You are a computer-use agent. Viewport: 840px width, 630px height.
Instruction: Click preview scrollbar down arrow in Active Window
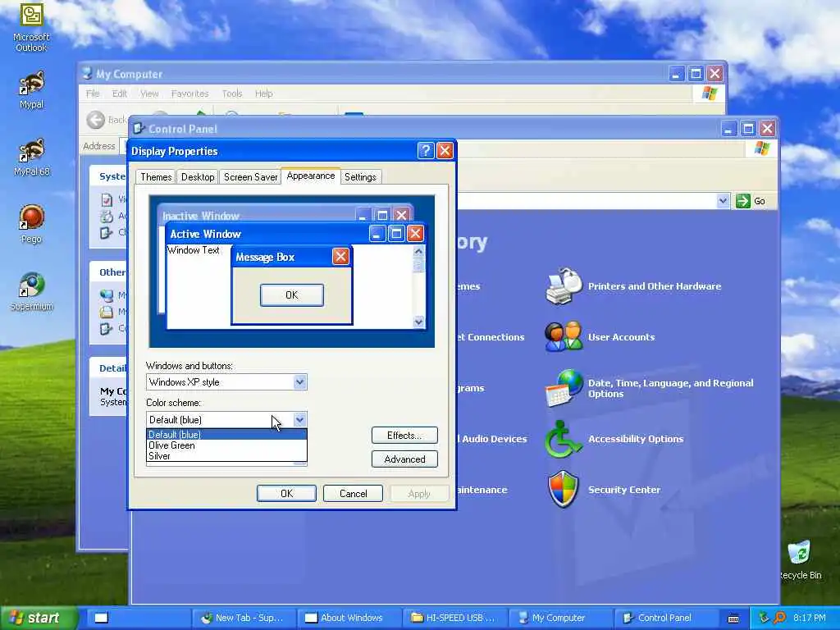[x=418, y=322]
